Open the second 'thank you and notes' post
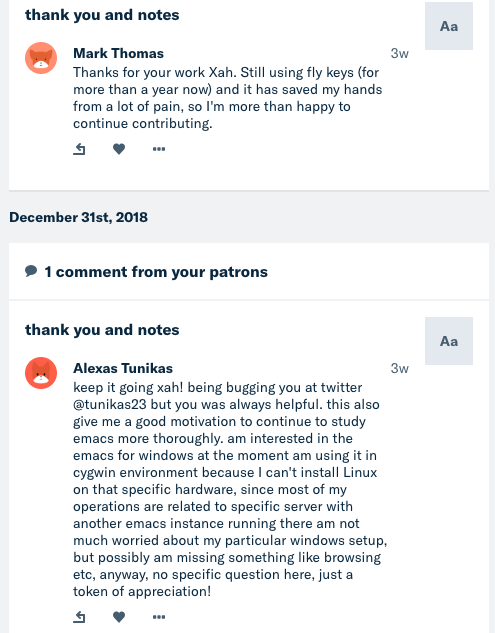This screenshot has height=633, width=495. pyautogui.click(x=102, y=330)
